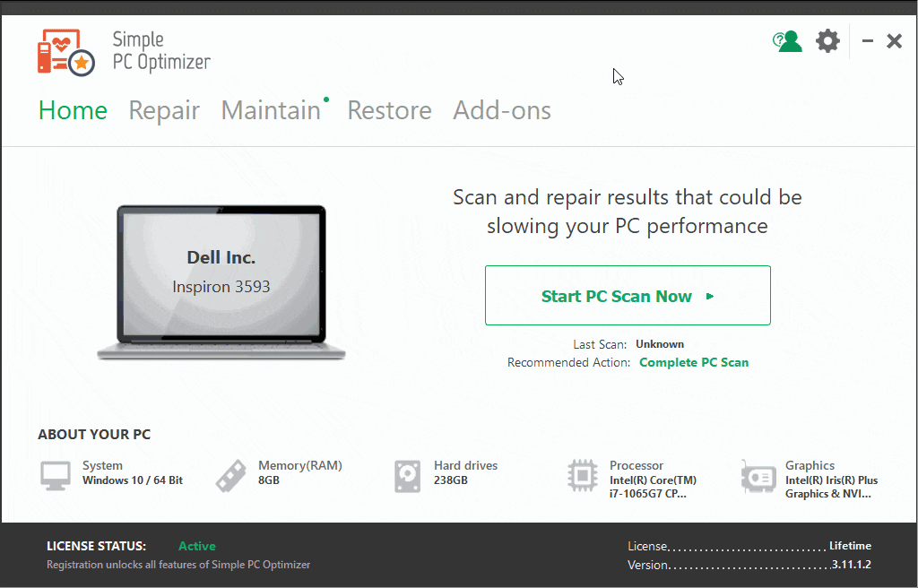Open settings via the gear icon
Screen dimensions: 918x588
coord(827,41)
